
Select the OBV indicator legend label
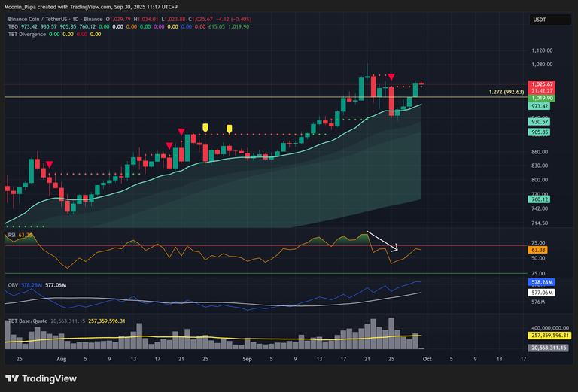(13, 285)
